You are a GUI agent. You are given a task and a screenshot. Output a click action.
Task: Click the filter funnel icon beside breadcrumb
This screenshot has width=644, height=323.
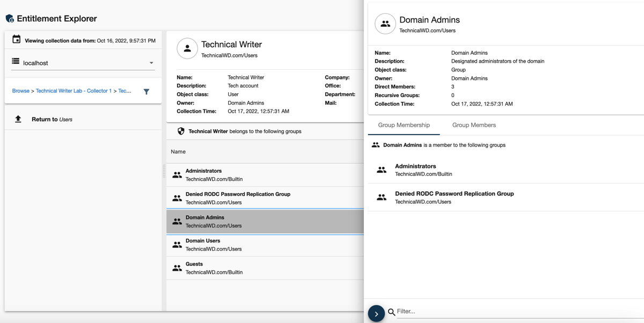tap(147, 92)
